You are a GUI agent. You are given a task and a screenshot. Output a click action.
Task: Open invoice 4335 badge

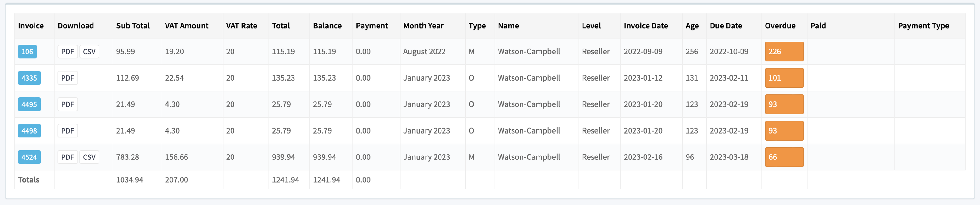coord(29,78)
